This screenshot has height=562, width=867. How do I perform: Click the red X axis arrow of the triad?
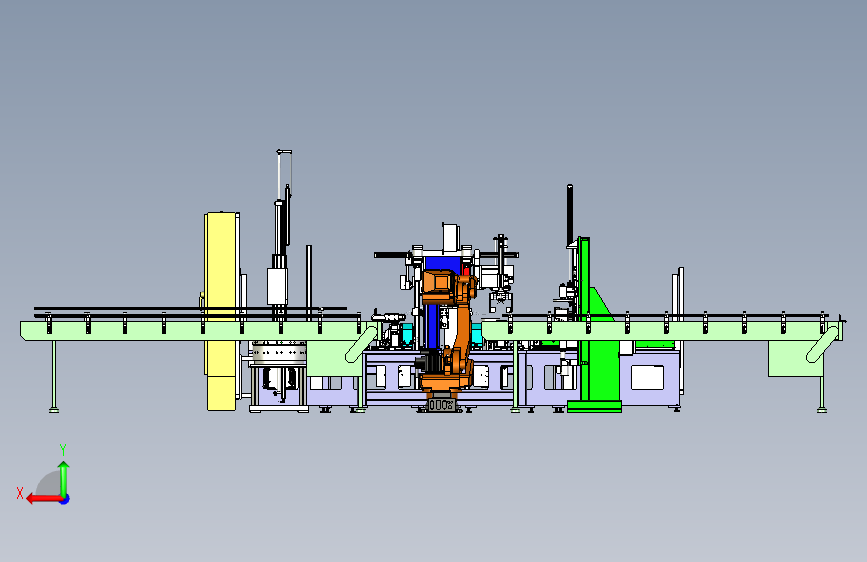[44, 499]
